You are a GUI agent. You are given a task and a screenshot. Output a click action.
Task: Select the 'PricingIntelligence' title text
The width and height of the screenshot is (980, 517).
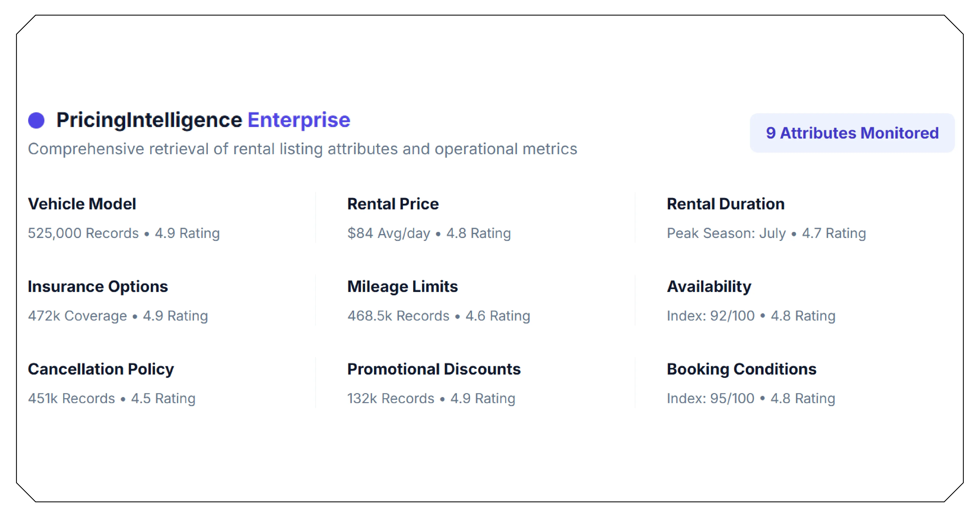coord(149,120)
